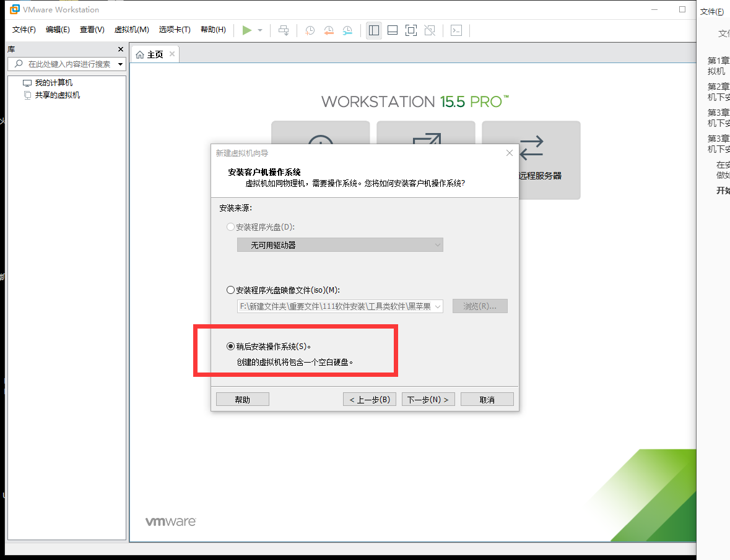Close the 新建虚拟机向导 dialog
This screenshot has width=730, height=560.
[510, 153]
